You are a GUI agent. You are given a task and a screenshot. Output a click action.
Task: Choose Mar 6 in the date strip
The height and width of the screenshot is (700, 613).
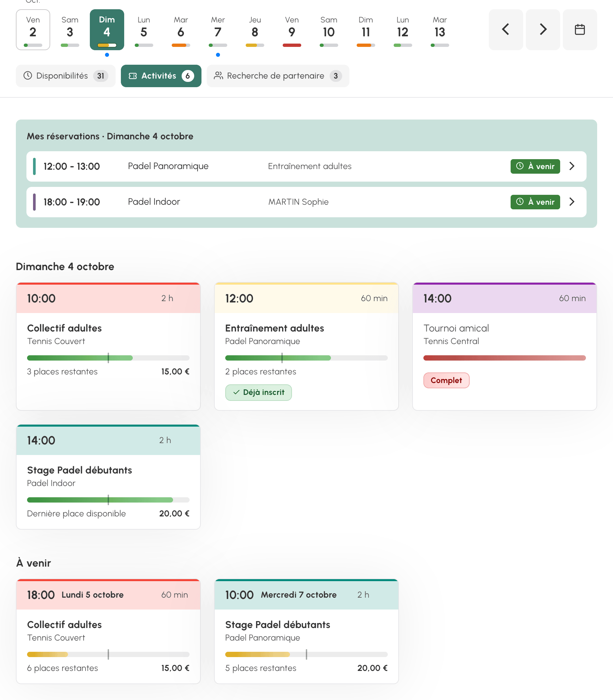point(181,30)
